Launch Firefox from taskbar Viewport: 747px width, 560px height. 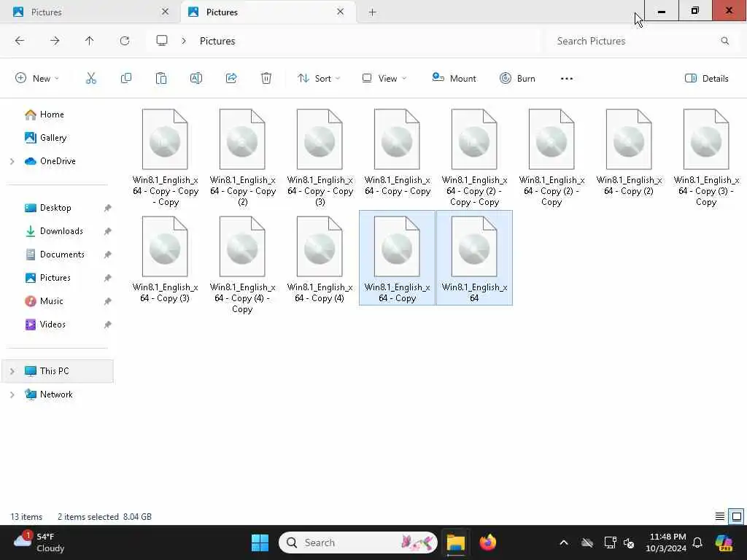click(488, 542)
